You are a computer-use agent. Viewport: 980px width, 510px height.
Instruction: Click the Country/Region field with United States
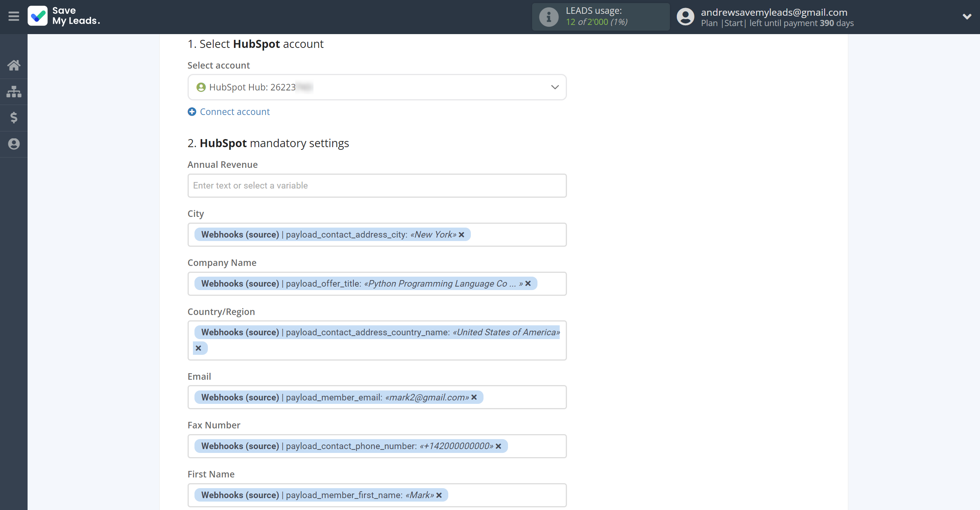point(377,340)
